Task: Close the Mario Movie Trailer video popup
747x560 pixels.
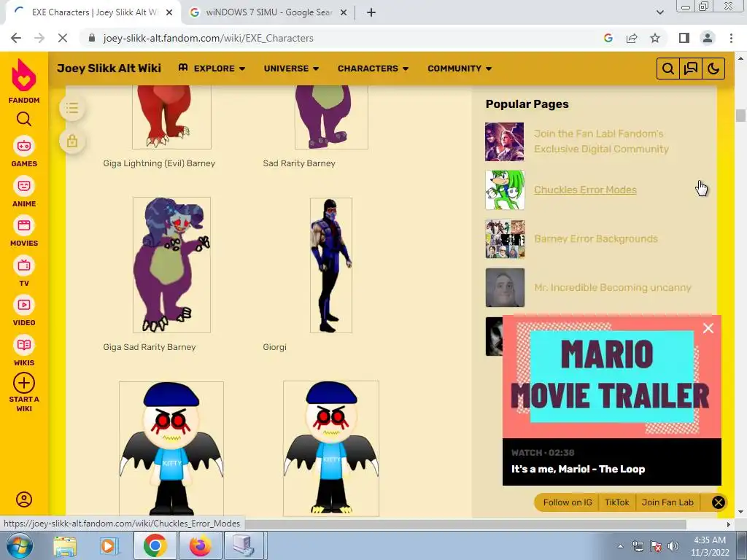Action: (708, 328)
